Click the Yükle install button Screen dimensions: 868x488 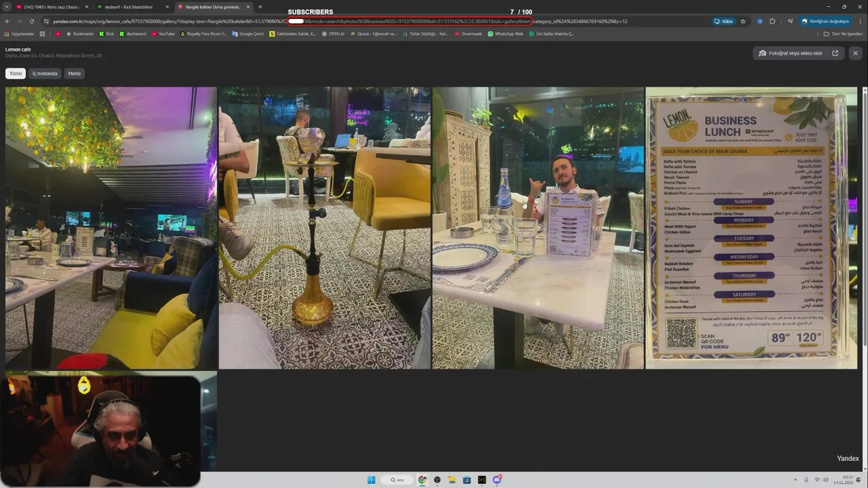pyautogui.click(x=724, y=21)
